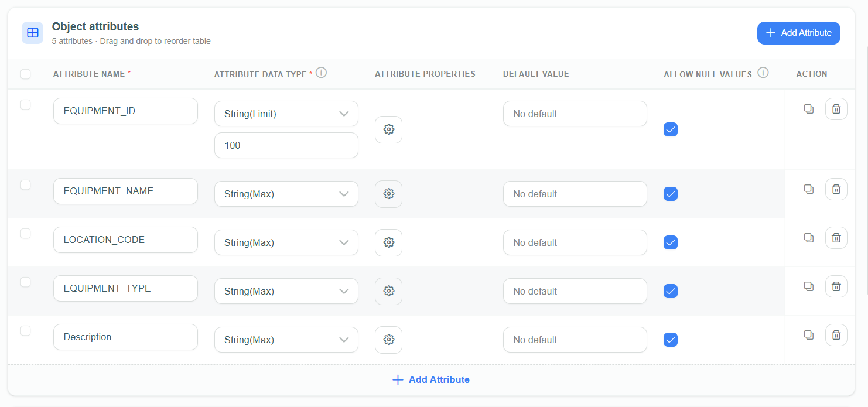Select the Description row checkbox
The width and height of the screenshot is (868, 407).
(x=25, y=330)
